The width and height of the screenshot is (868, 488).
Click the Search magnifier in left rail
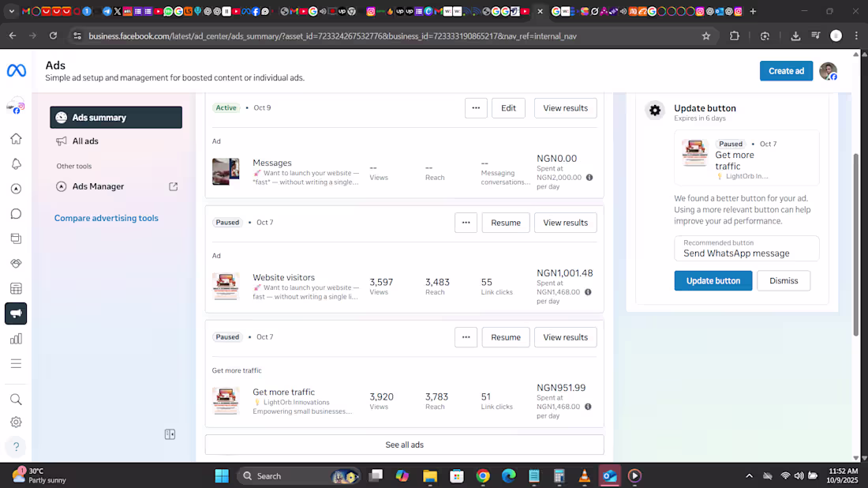point(16,400)
